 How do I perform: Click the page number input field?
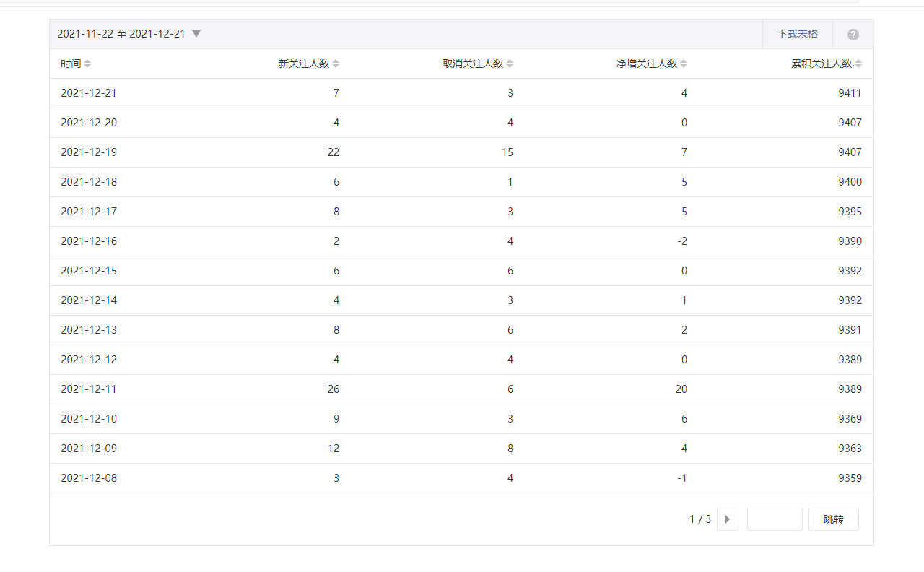(x=774, y=519)
